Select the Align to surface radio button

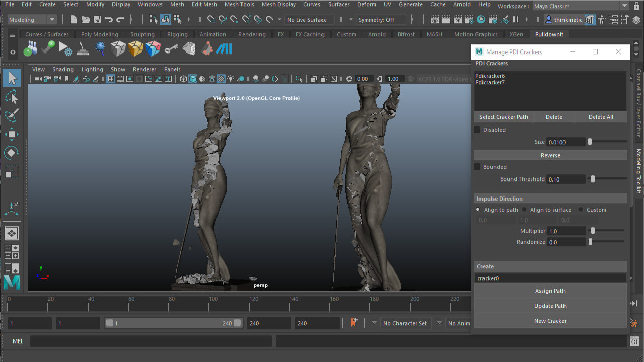[x=524, y=210]
